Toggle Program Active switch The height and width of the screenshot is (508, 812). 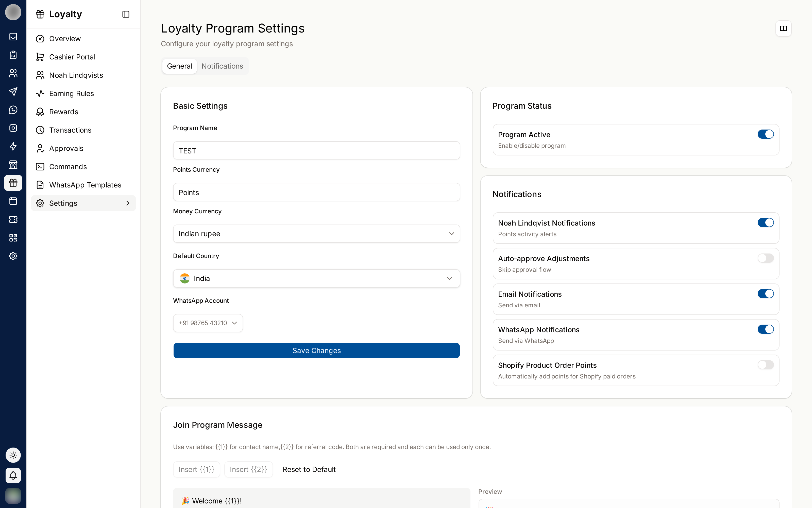766,134
